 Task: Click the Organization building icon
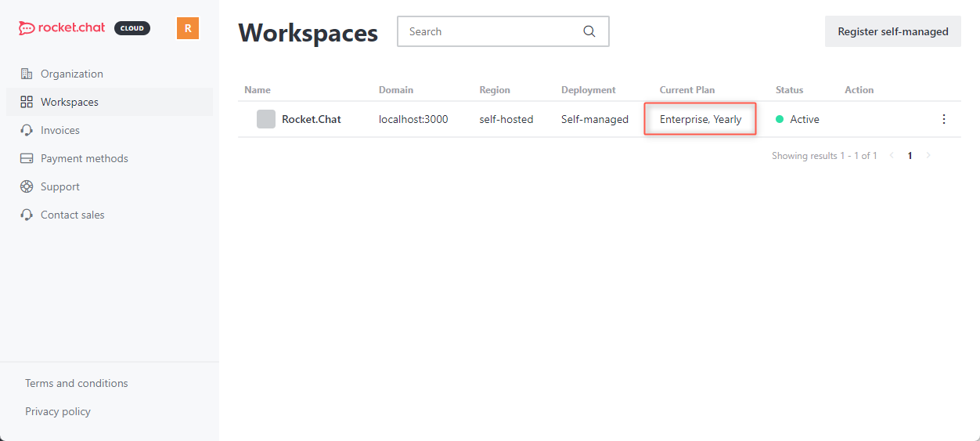(x=27, y=74)
